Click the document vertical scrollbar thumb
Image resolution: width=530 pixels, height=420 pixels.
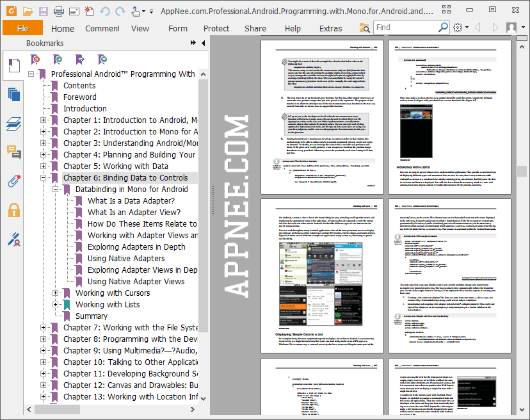(522, 171)
